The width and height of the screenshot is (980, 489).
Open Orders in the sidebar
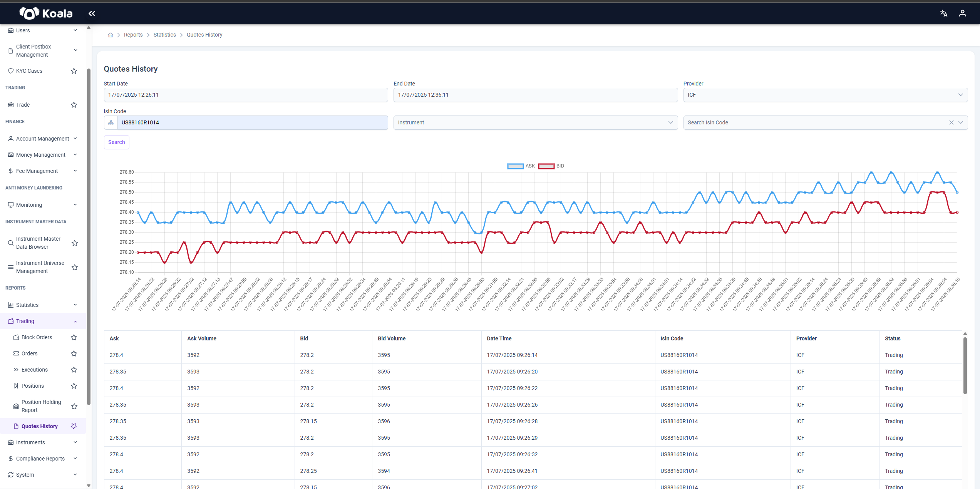point(29,353)
